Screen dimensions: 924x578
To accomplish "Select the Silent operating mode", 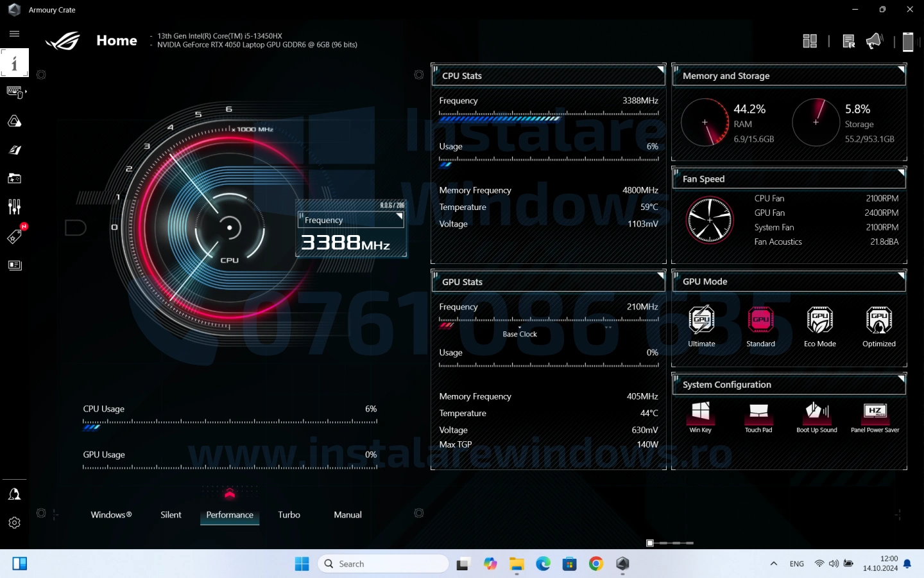I will click(171, 515).
